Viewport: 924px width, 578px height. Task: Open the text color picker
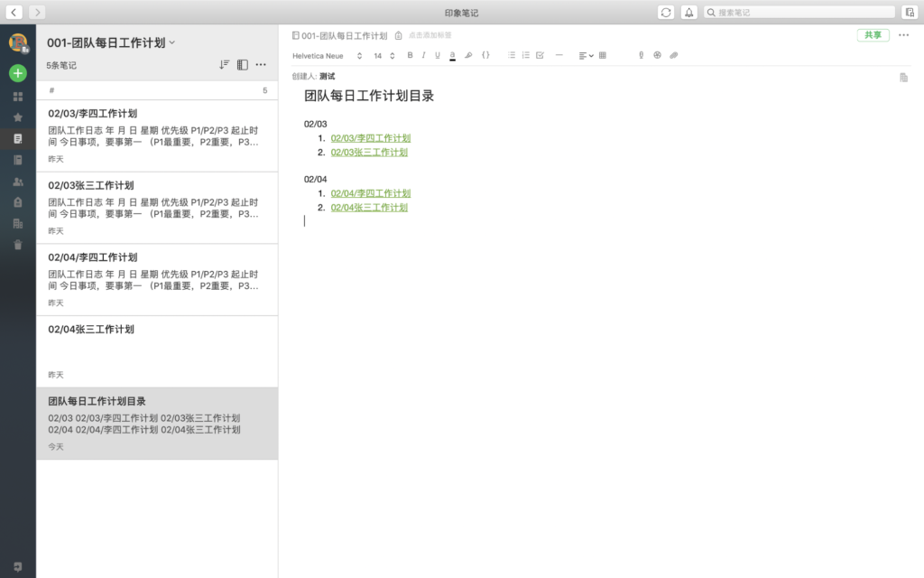452,55
